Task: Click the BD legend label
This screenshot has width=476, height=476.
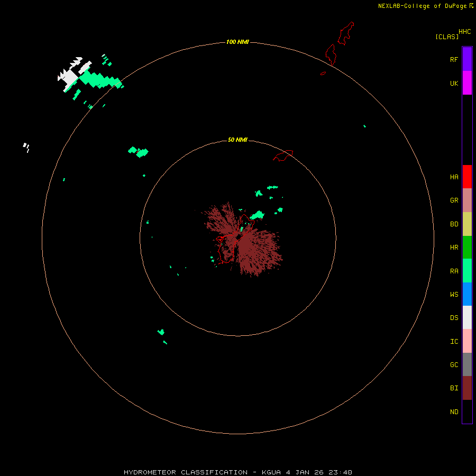Action: [x=454, y=224]
